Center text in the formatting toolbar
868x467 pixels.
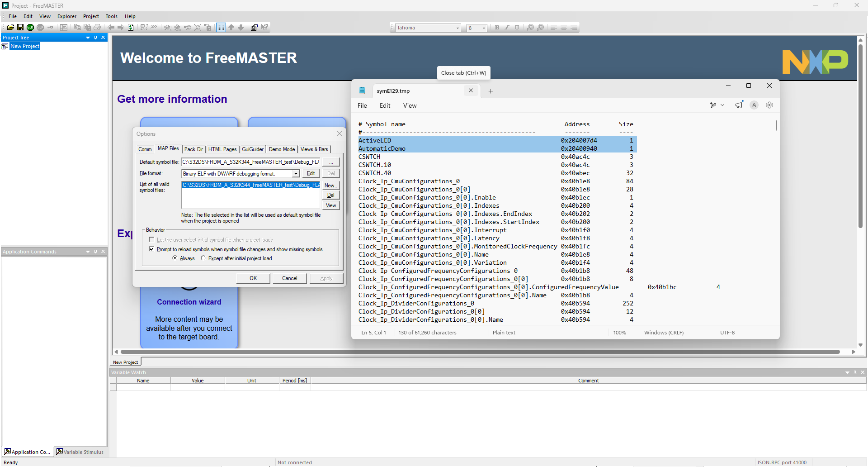(564, 28)
